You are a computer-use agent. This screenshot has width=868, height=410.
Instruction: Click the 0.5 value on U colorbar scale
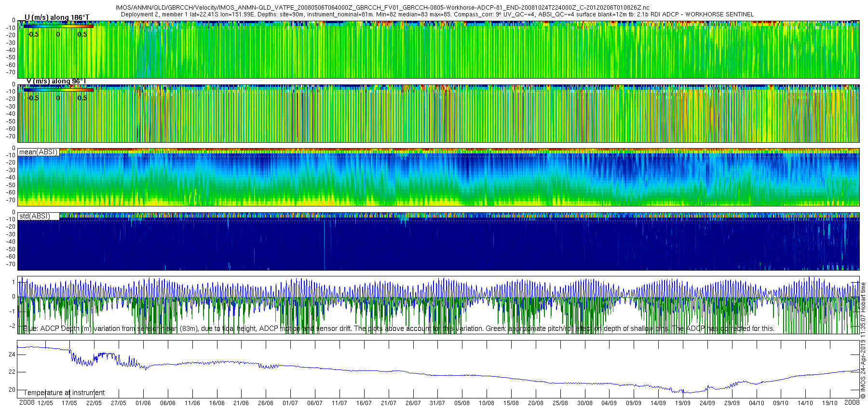tap(82, 34)
